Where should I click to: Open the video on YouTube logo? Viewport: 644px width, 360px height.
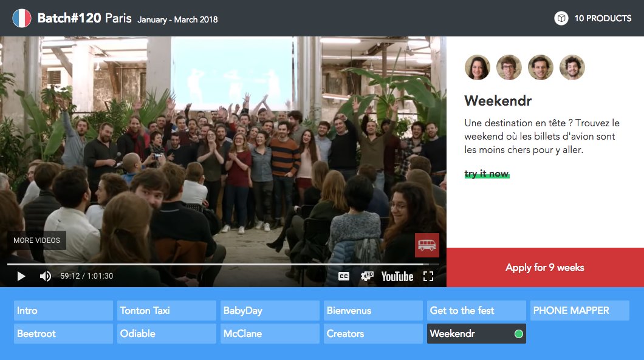coord(397,276)
